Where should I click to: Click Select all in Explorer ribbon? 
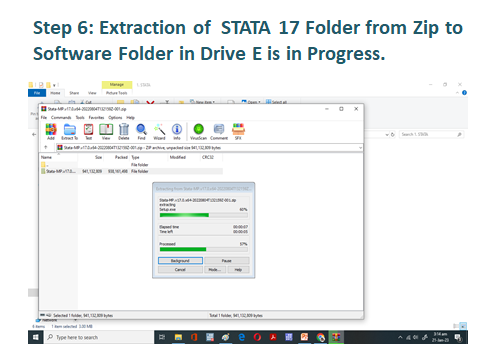click(276, 102)
